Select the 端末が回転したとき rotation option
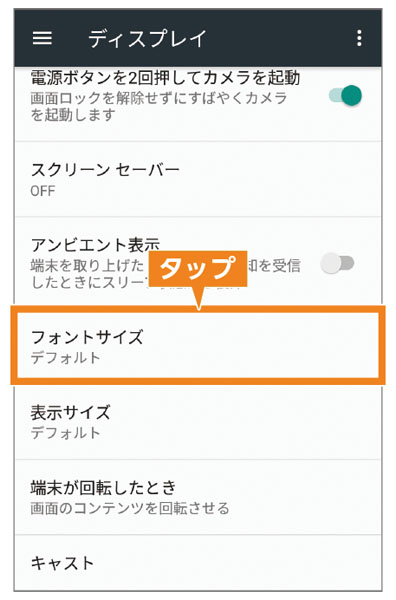396x600 pixels. [198, 497]
